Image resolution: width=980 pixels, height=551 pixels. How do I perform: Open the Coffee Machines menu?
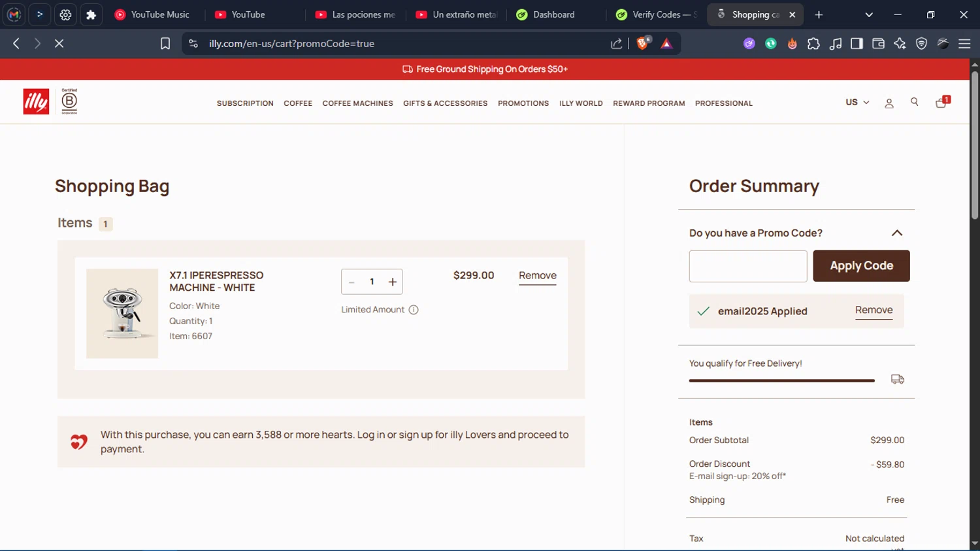coord(357,103)
